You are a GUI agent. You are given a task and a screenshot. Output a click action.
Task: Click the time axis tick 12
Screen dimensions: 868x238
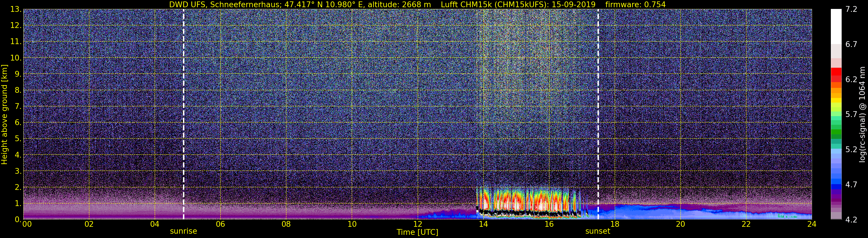click(x=417, y=224)
